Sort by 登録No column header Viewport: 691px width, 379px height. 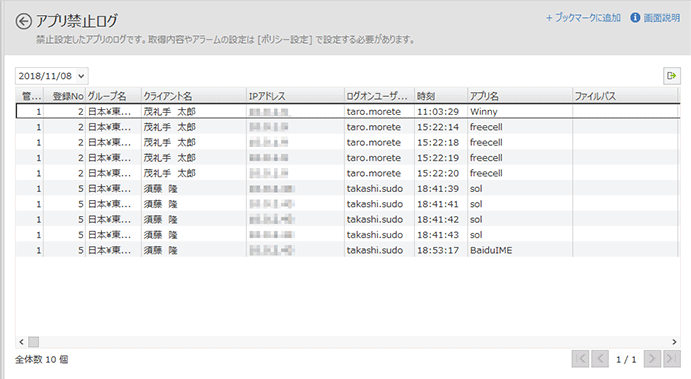click(65, 96)
